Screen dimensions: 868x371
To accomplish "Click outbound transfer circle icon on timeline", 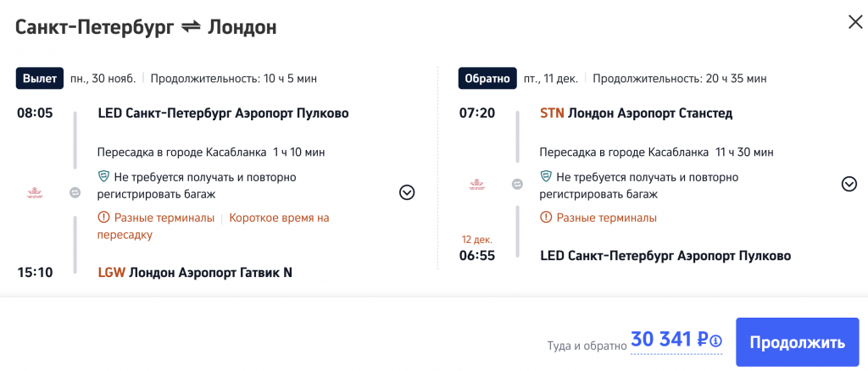I will pos(75,193).
